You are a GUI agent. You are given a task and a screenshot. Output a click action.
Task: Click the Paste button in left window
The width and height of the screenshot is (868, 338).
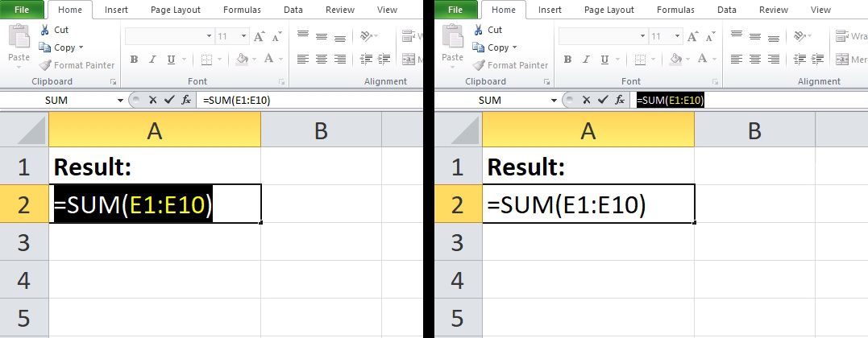[19, 44]
